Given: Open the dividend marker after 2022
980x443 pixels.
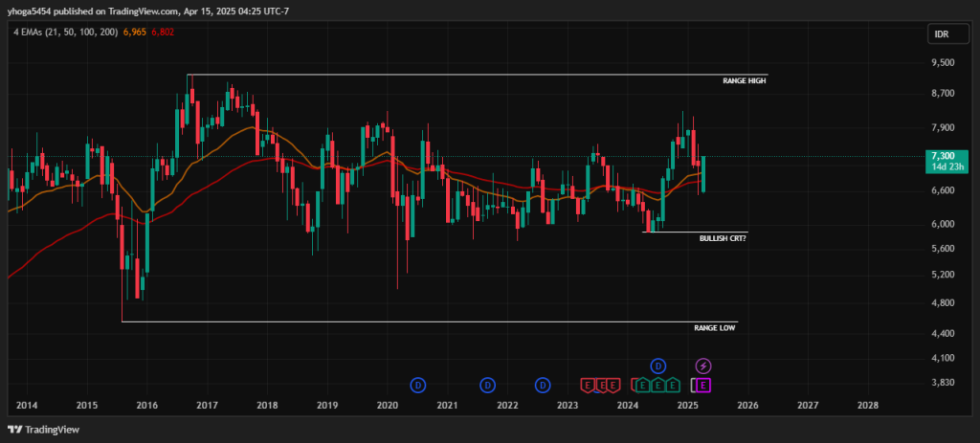Looking at the screenshot, I should pos(544,386).
